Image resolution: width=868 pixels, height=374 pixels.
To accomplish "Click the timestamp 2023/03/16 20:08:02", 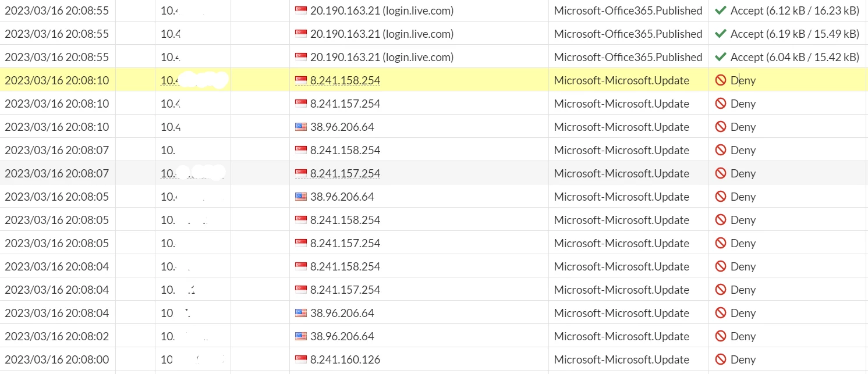I will pos(56,336).
